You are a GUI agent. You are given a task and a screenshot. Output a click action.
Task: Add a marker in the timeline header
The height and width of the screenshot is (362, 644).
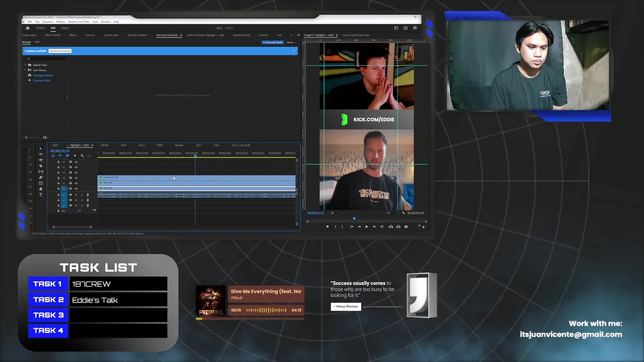click(75, 155)
